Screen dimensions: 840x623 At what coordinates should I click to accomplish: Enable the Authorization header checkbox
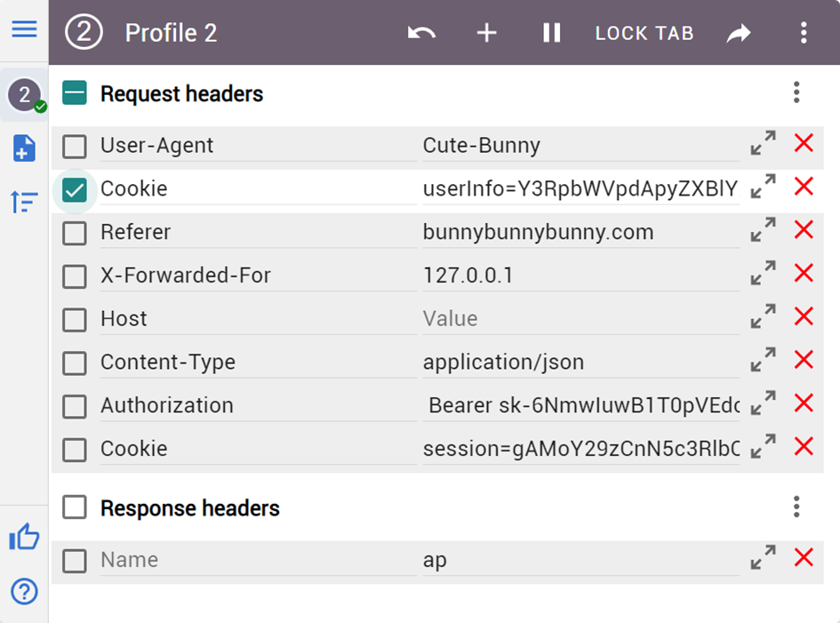[75, 406]
